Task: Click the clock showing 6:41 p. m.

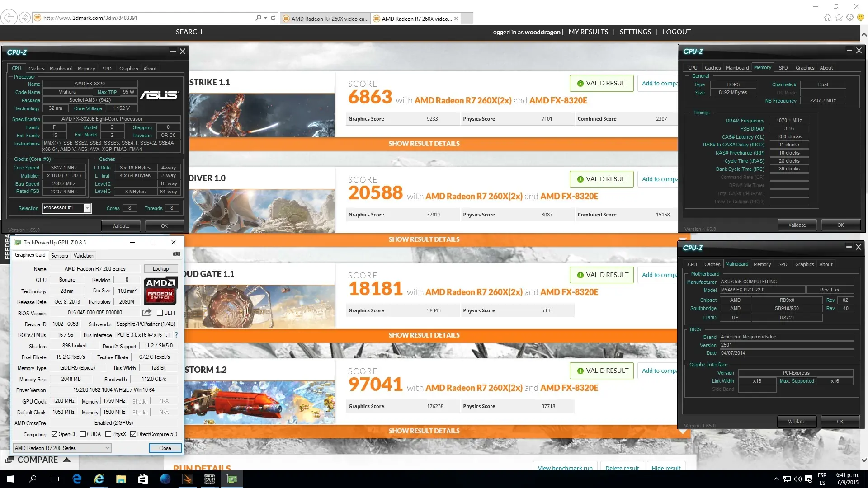Action: [x=848, y=475]
